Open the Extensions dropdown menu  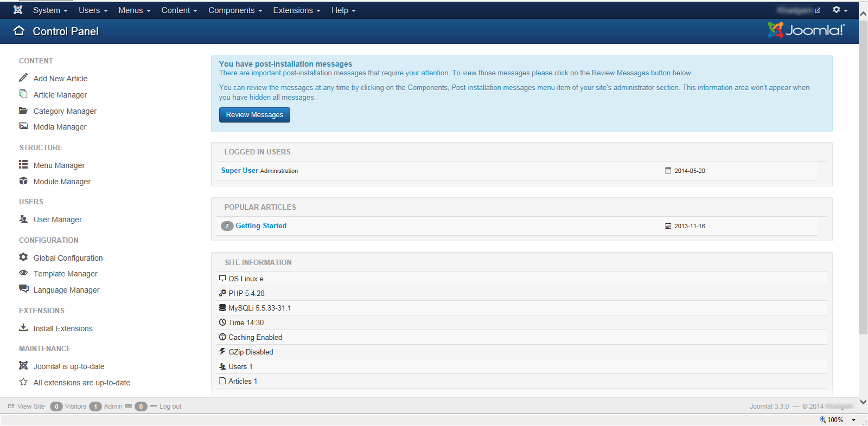[x=297, y=10]
